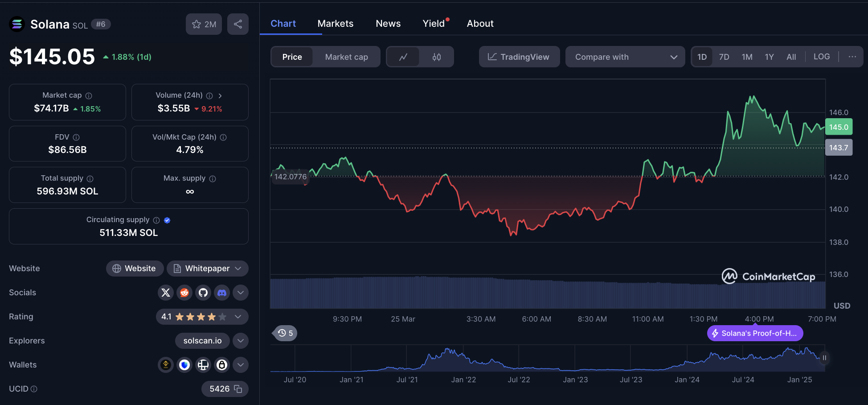Set chart range to 7D
Image resolution: width=868 pixels, height=405 pixels.
click(724, 57)
